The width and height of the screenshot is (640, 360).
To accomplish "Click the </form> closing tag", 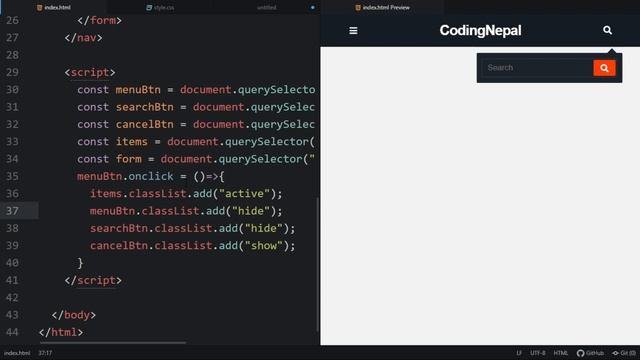I will click(x=100, y=20).
